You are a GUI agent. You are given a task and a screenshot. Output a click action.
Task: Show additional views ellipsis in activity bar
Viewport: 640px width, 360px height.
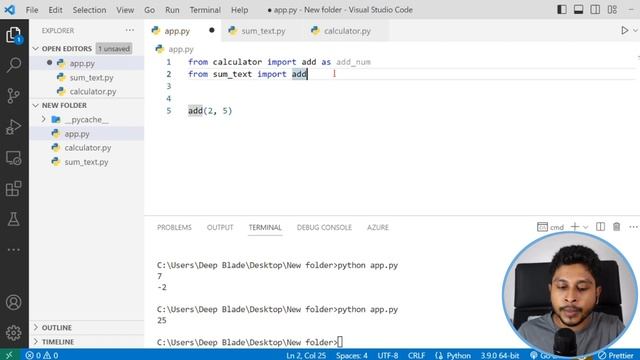pos(13,249)
